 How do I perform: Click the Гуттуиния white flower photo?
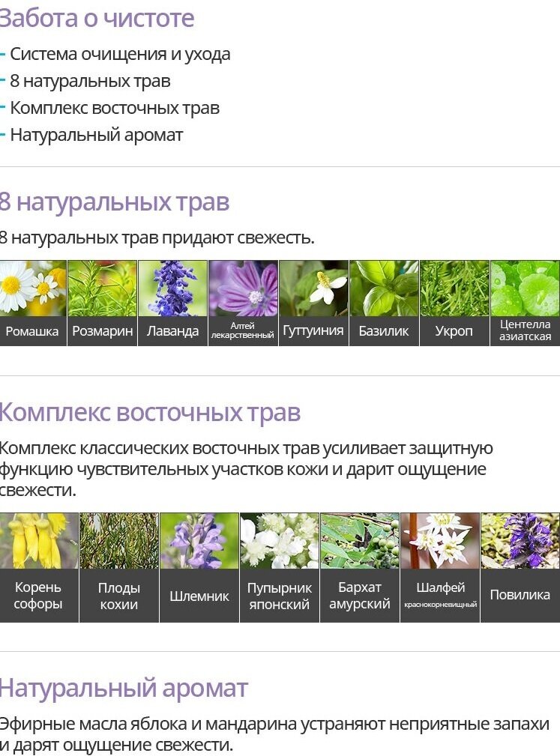click(x=313, y=288)
